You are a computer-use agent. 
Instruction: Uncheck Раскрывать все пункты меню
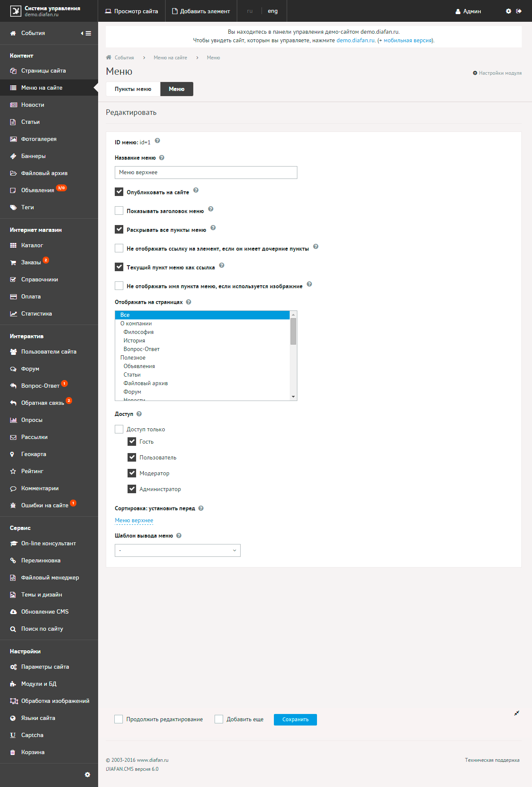pos(119,229)
